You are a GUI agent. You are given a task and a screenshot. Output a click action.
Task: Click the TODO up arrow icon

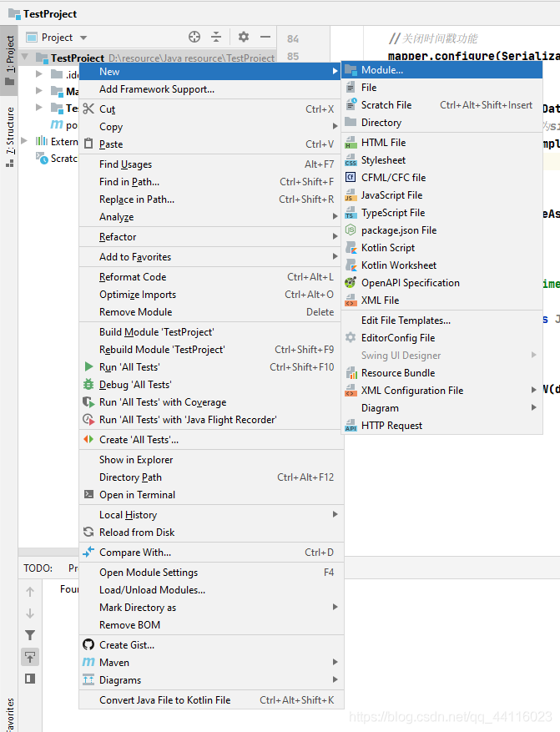(30, 592)
